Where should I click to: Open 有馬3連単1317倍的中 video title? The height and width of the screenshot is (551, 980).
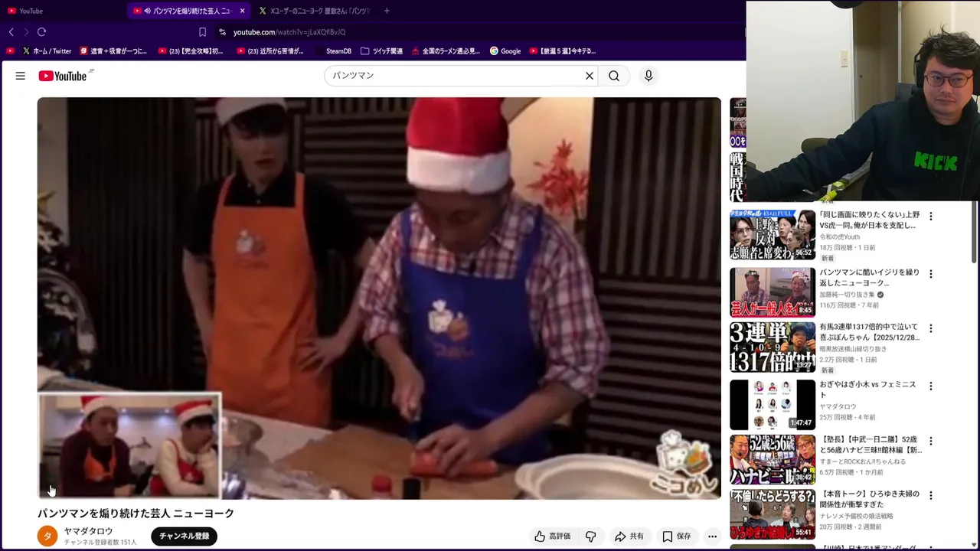pyautogui.click(x=870, y=332)
